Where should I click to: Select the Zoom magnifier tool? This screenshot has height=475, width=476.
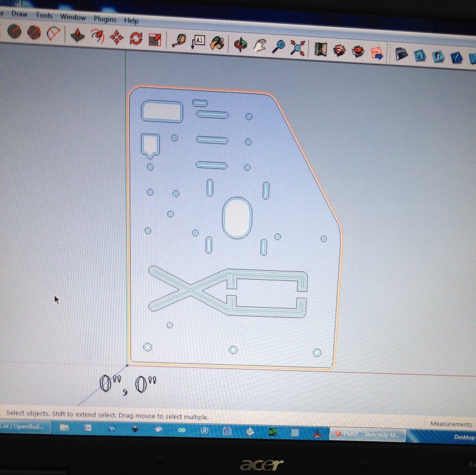tap(278, 46)
